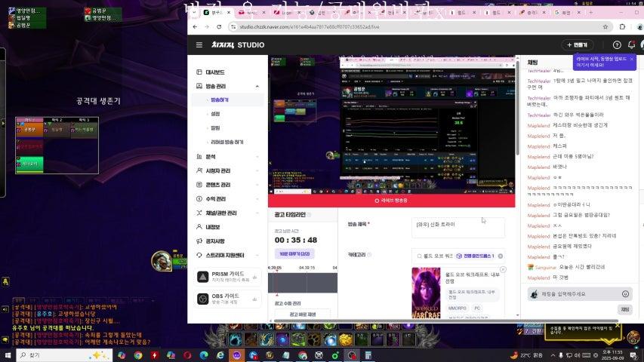Expand the 시청자 관리 section
Viewport: 644px width, 362px height.
[228, 170]
